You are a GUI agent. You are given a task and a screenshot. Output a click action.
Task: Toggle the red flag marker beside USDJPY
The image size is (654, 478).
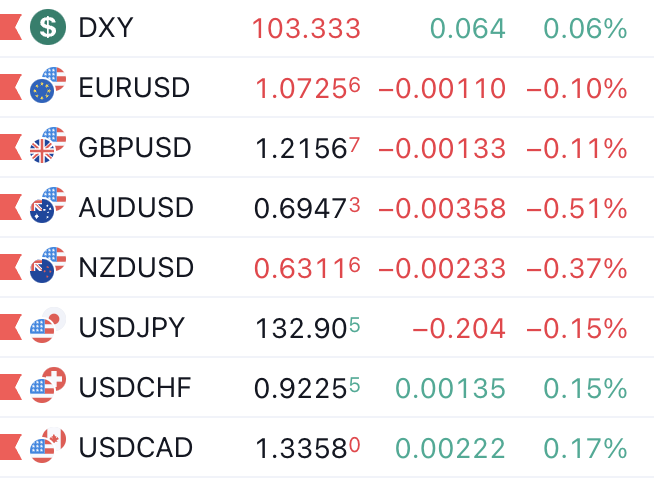tap(10, 327)
